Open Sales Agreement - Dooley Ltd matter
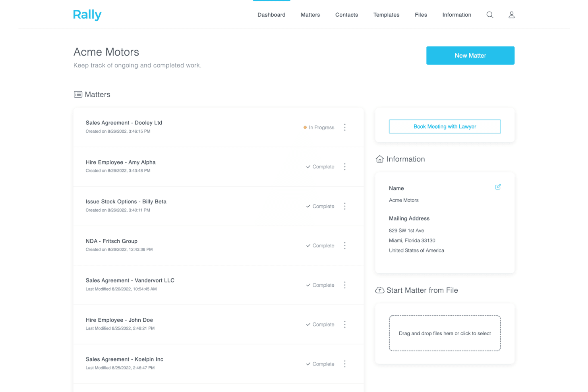588x392 pixels. coord(124,123)
